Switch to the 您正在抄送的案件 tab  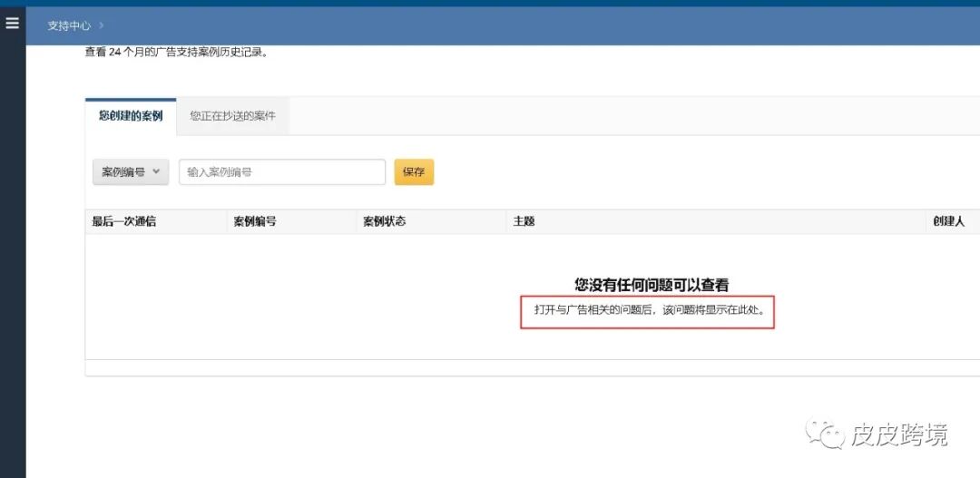(232, 116)
